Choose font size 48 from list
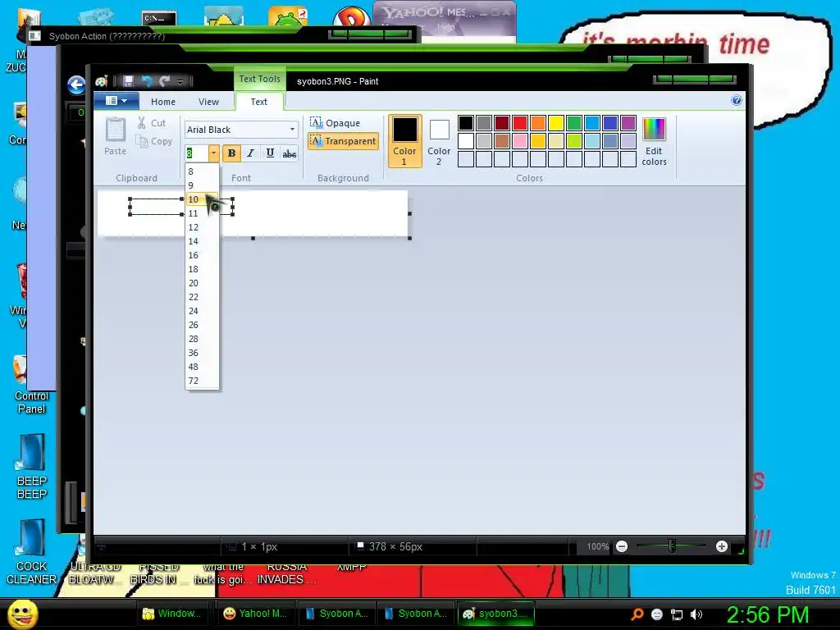This screenshot has width=840, height=630. pos(202,367)
